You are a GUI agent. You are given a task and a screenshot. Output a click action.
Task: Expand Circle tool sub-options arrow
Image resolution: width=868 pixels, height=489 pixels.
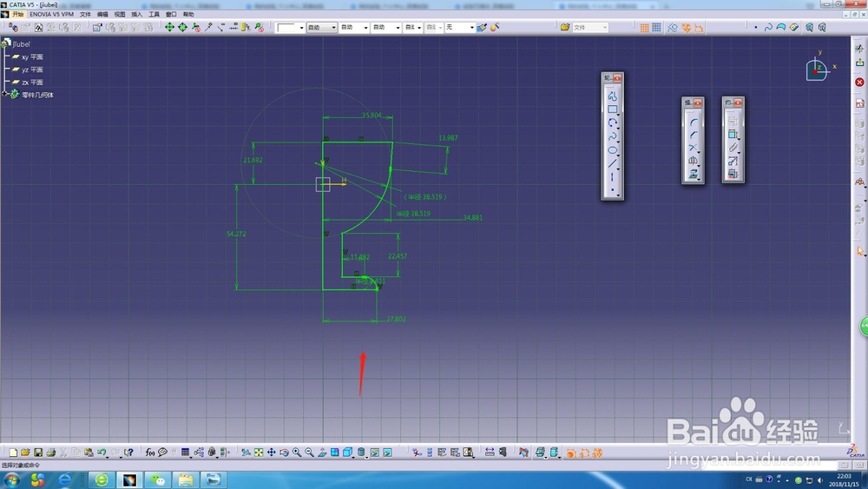click(618, 128)
